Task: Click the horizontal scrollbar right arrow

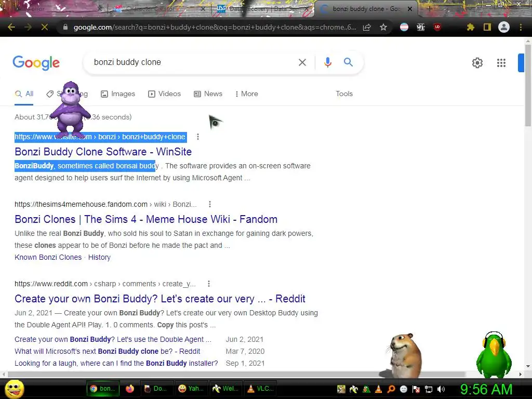Action: [x=521, y=374]
